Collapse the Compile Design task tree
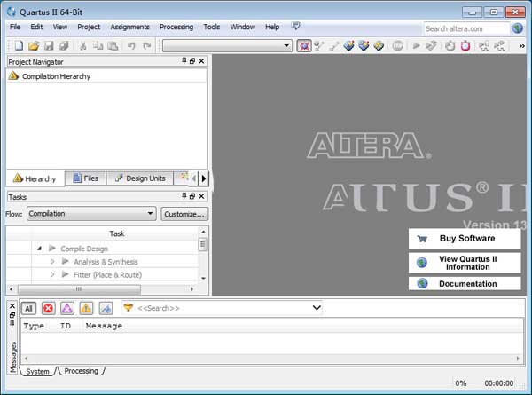 click(40, 249)
